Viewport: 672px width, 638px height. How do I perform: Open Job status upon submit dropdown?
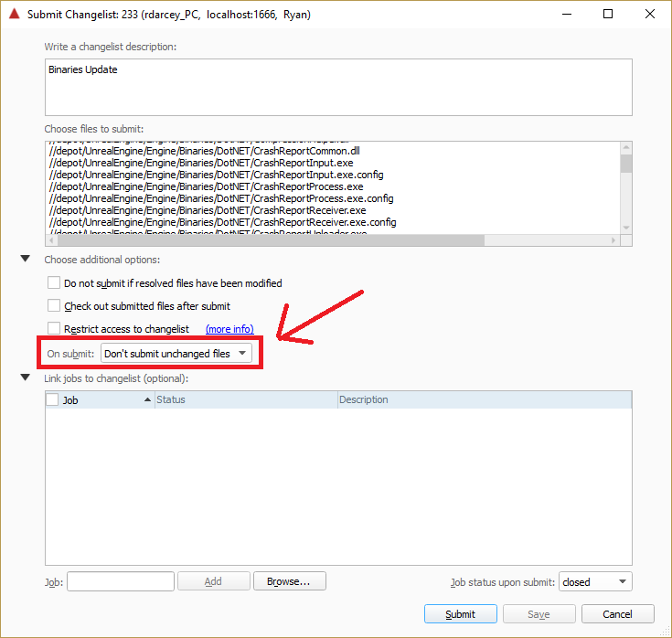[x=595, y=581]
